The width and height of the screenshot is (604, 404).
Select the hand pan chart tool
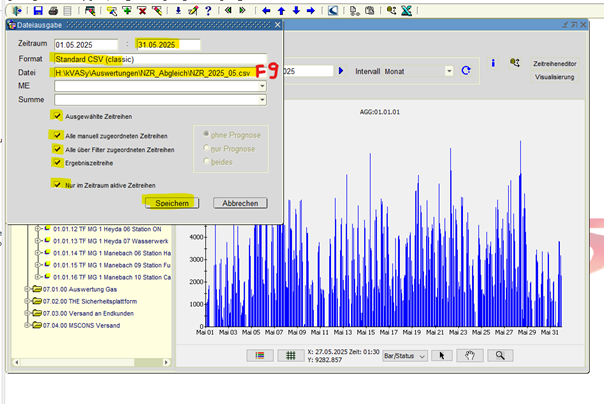point(470,355)
